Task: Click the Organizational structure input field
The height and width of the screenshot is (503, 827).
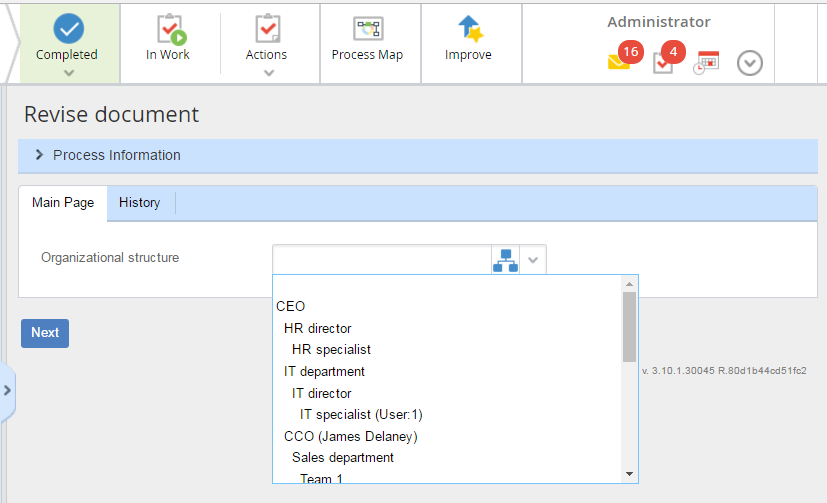Action: point(382,260)
